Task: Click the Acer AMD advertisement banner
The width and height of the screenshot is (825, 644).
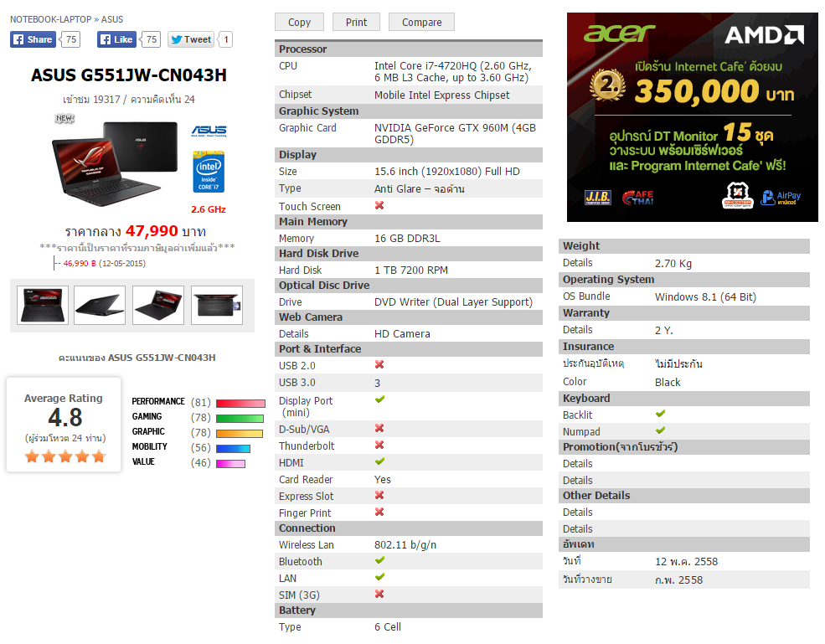Action: point(693,117)
